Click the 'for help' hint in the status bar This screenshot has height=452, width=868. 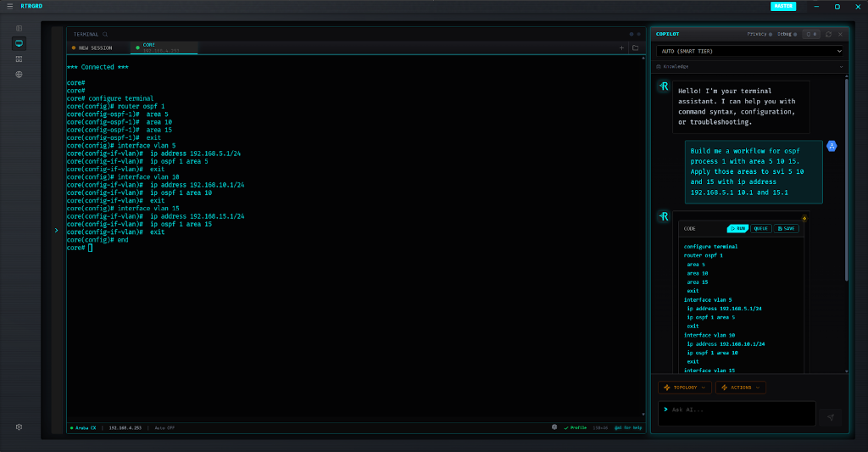pos(628,427)
